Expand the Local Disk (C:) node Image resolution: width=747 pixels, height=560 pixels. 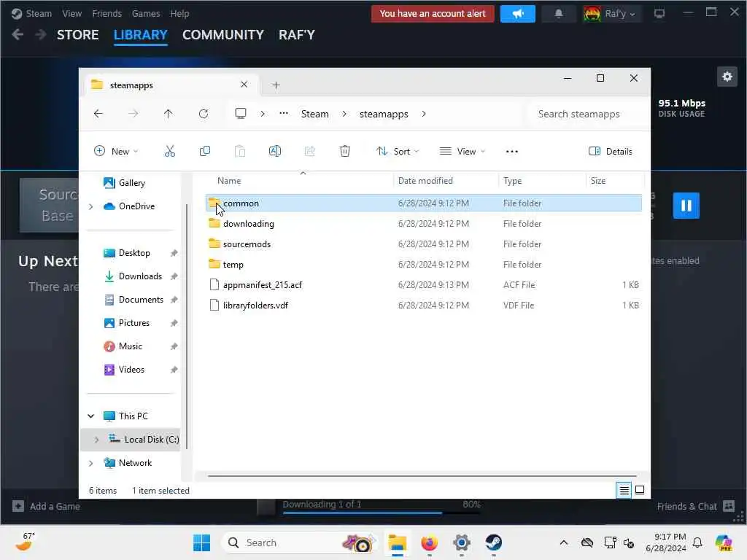(97, 440)
